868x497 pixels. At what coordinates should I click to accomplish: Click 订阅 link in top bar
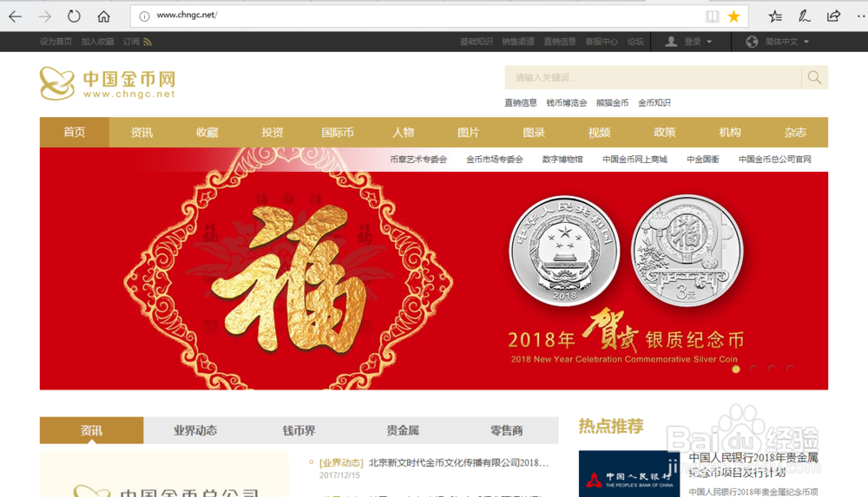pyautogui.click(x=131, y=42)
